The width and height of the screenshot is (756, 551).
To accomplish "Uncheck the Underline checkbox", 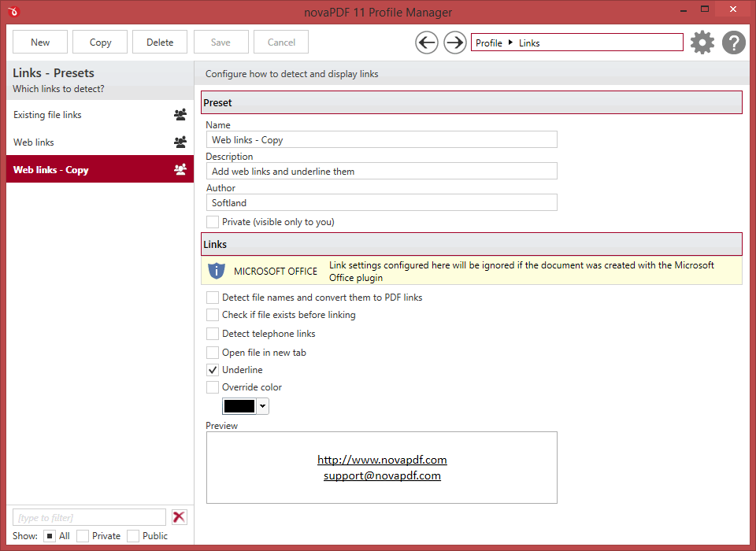I will click(213, 370).
